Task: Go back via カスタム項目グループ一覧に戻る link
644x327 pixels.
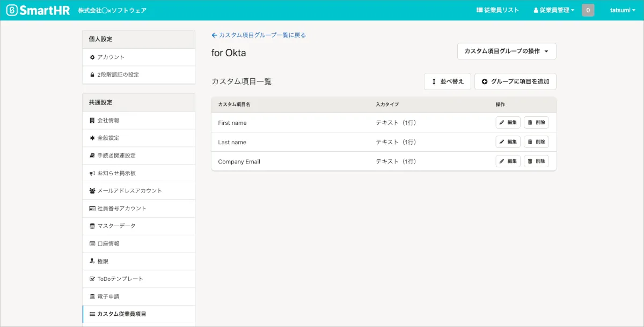Action: click(x=259, y=35)
